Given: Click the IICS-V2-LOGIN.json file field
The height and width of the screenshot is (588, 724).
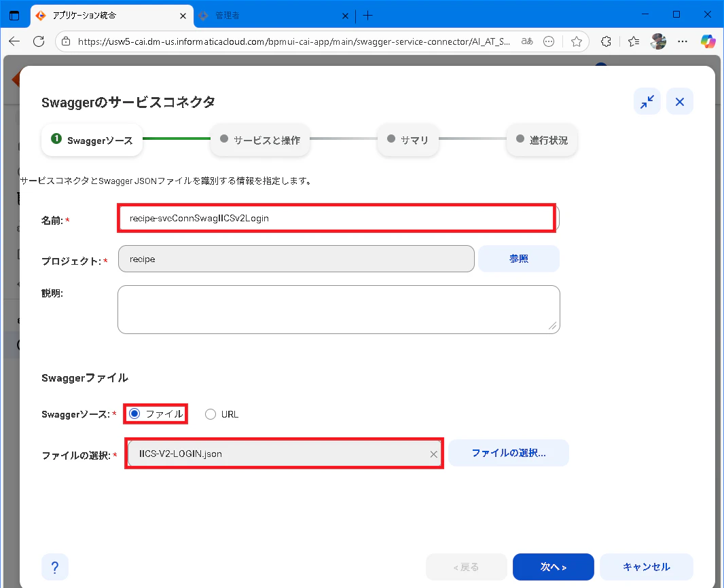Looking at the screenshot, I should tap(284, 454).
